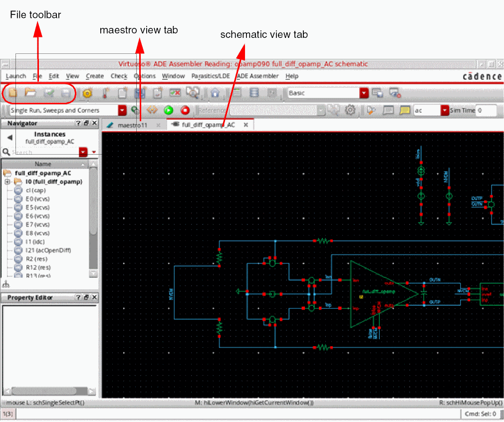The image size is (504, 422).
Task: Click the gear settings icon beside Reference field
Action: pyautogui.click(x=351, y=110)
